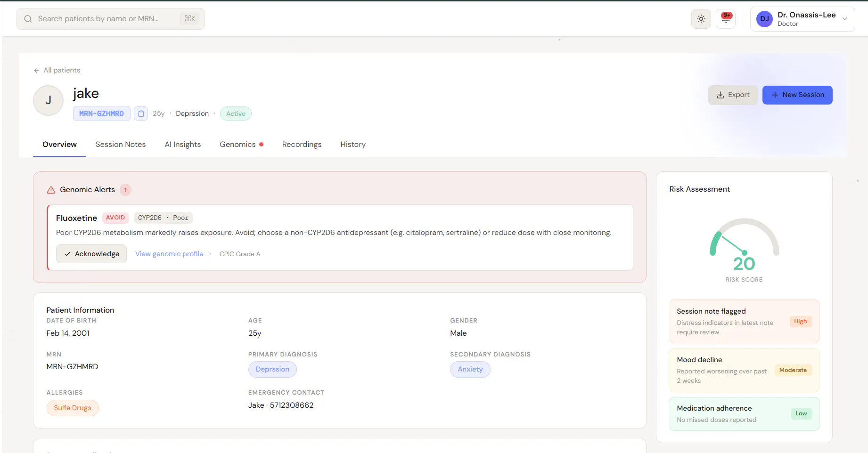Click the Sulfa Drugs allergy chip
This screenshot has height=453, width=868.
pos(73,408)
